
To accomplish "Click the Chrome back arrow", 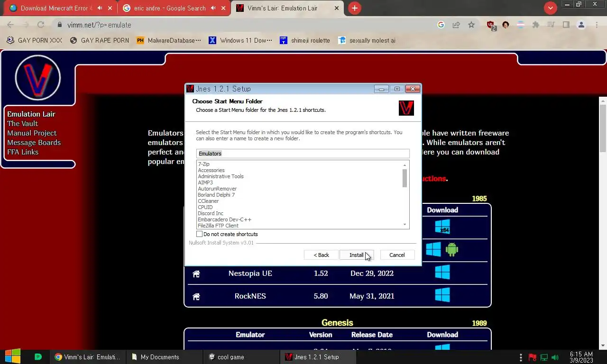I will point(10,25).
